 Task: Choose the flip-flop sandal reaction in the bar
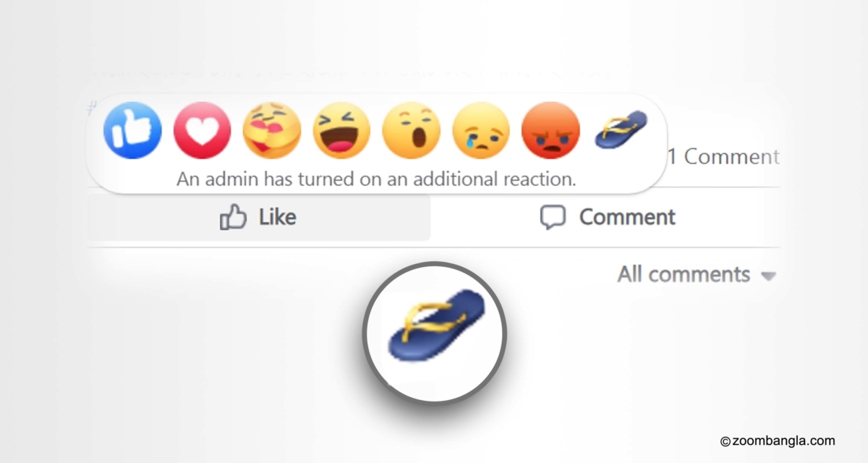coord(621,130)
